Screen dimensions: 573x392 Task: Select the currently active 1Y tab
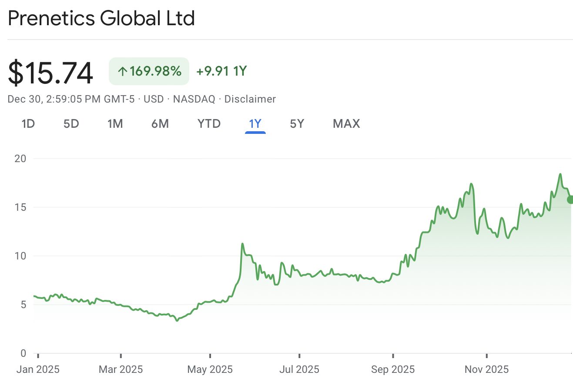pos(255,123)
